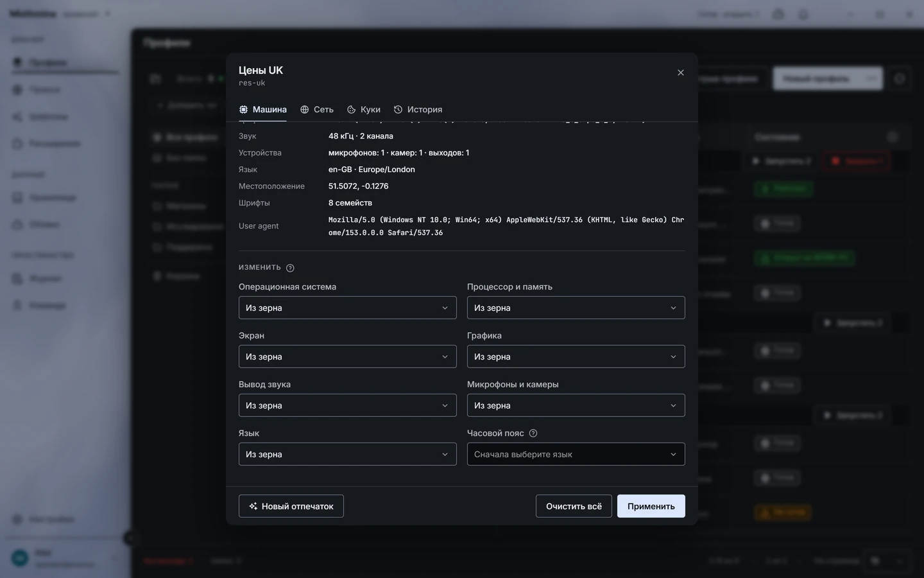Open the Язык dropdown selector
Screen dimensions: 924x578
(x=348, y=454)
